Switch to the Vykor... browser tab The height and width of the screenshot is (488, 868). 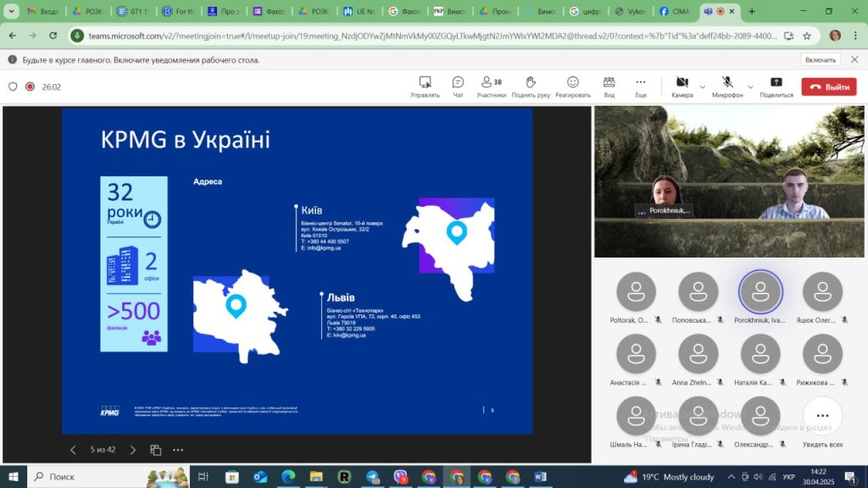630,11
